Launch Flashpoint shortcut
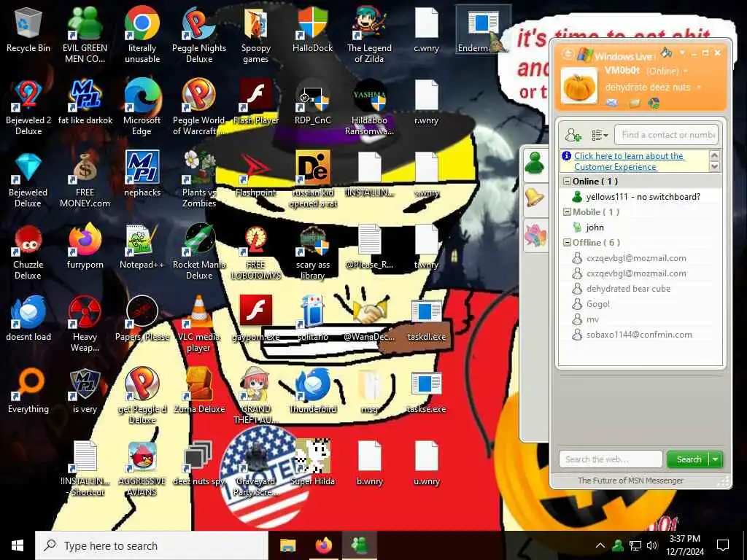 [256, 174]
